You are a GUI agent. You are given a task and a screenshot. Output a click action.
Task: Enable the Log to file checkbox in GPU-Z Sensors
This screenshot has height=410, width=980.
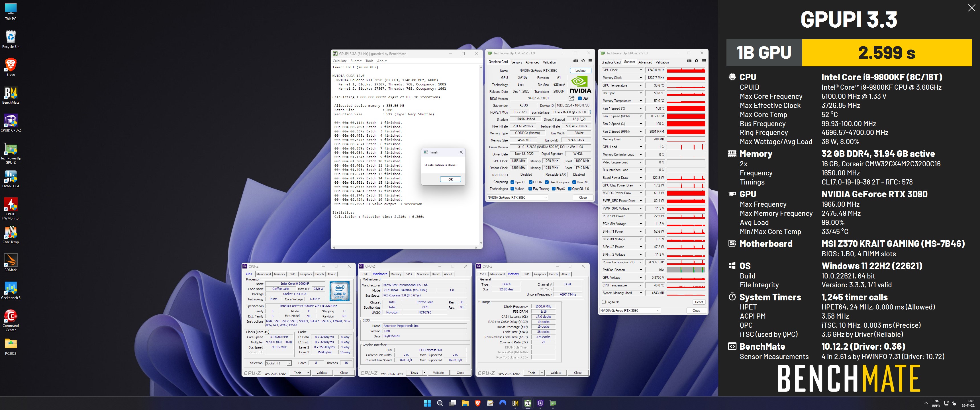[604, 302]
